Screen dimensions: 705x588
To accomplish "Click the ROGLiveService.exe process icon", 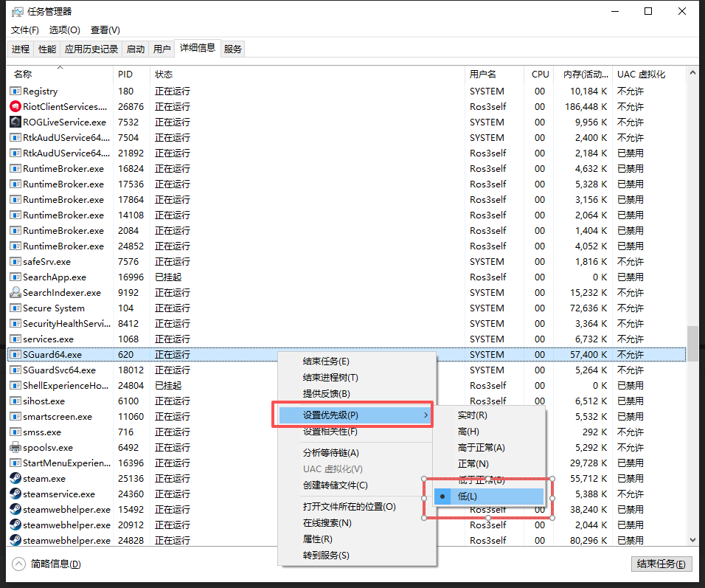I will point(15,122).
